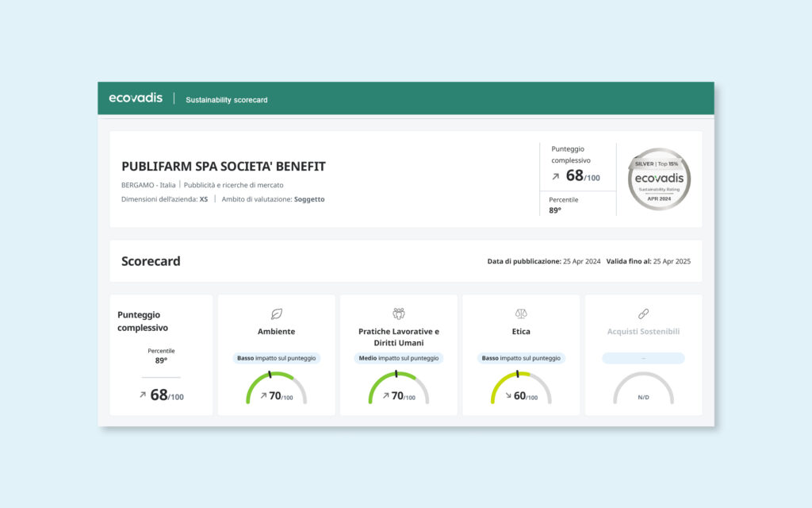This screenshot has height=508, width=812.
Task: Click the 'Basso impatto sul punteggio' badge under Etica
Action: pos(521,358)
